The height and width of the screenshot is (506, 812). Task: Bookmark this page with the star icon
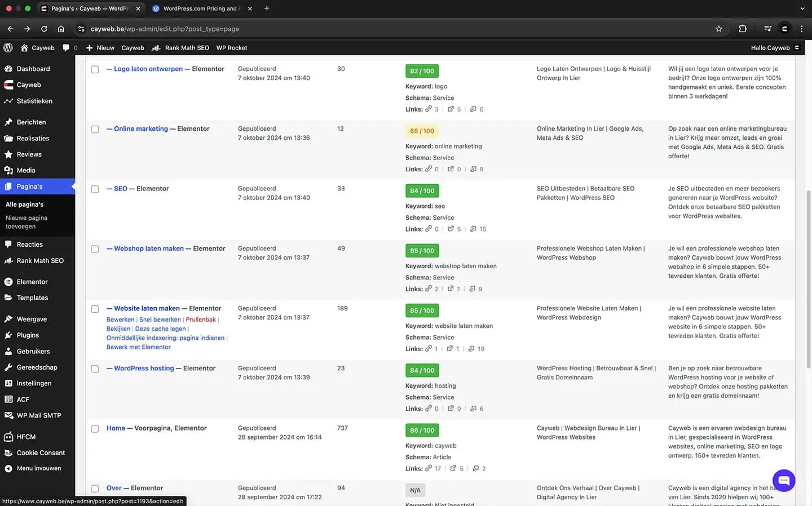(719, 29)
